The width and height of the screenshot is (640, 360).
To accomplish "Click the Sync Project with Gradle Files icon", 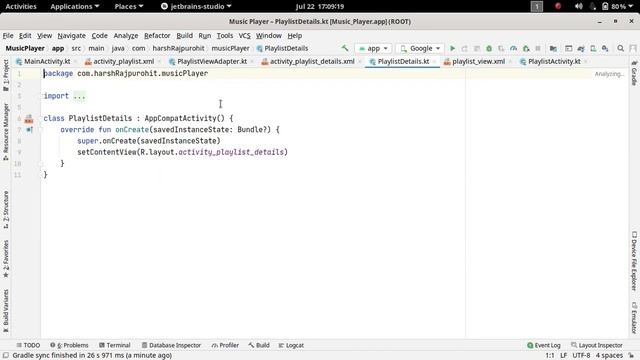I will click(581, 48).
